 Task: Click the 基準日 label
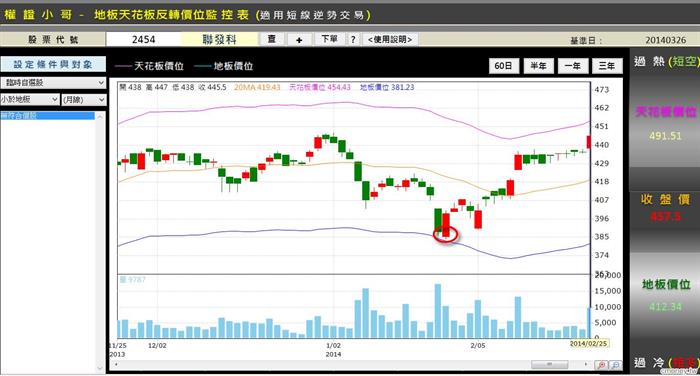pos(586,40)
